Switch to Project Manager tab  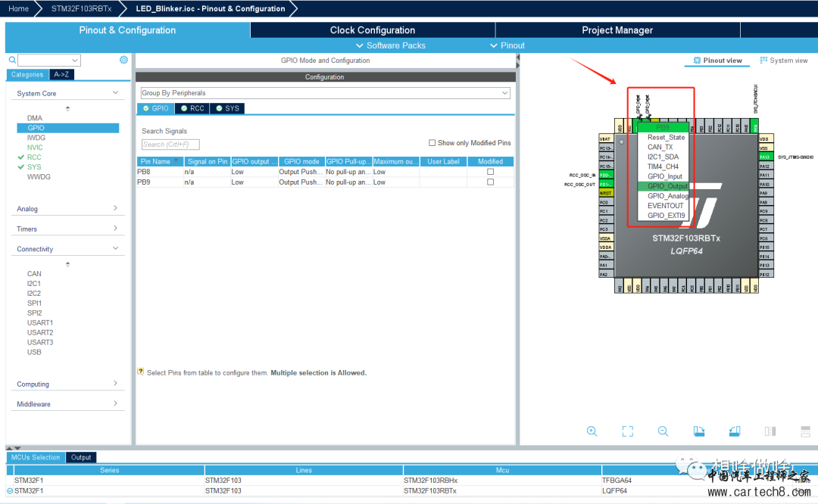tap(617, 30)
